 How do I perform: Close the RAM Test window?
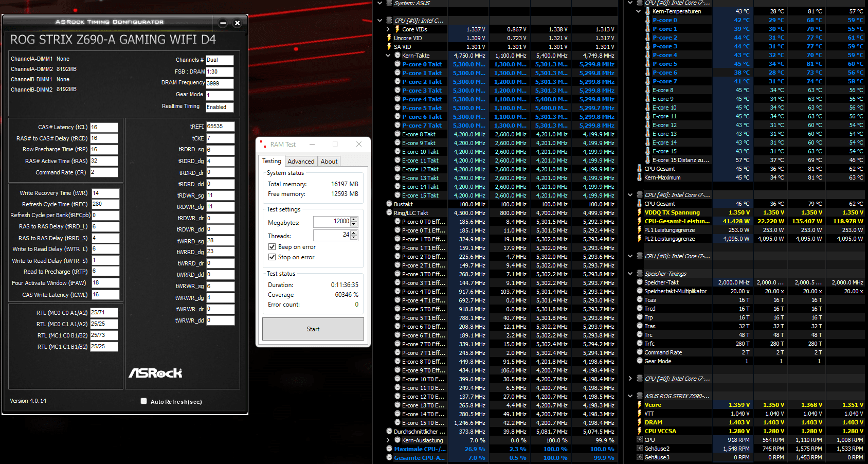(359, 144)
